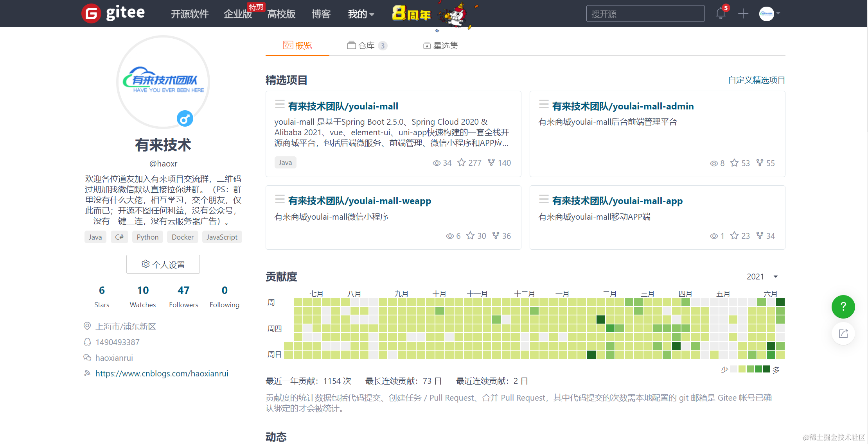Click the 搜开源 search field

point(645,14)
